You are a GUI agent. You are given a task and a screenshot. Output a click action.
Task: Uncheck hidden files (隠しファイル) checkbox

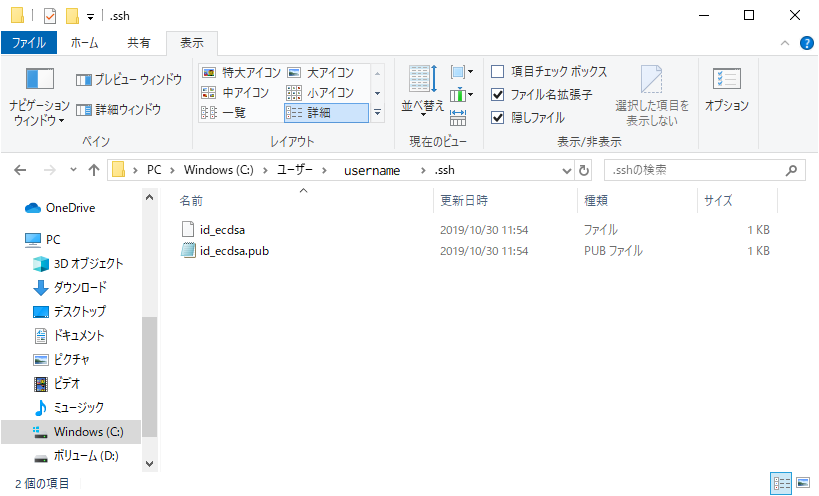498,117
